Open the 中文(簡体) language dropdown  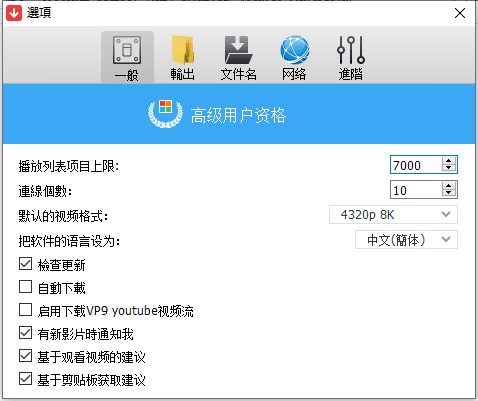(x=406, y=240)
